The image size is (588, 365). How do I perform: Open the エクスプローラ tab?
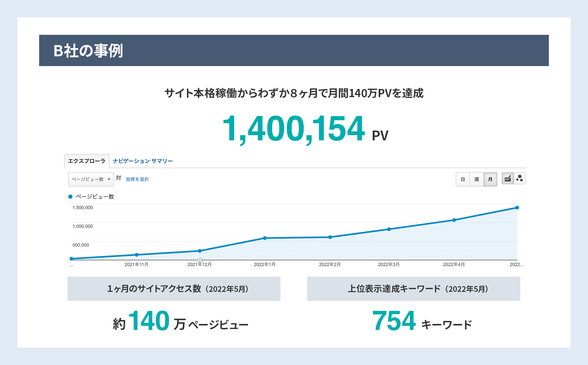[87, 161]
